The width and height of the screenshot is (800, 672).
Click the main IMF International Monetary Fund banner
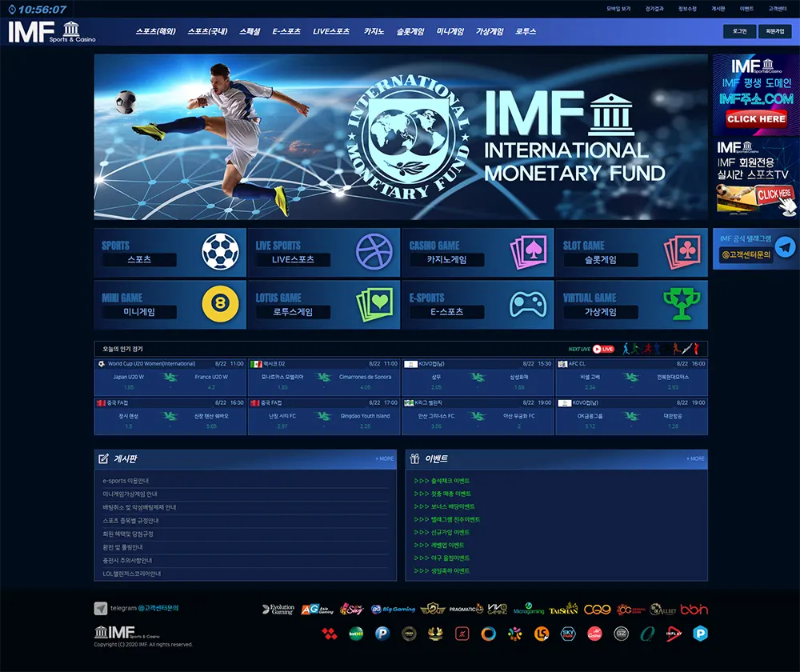(x=401, y=137)
